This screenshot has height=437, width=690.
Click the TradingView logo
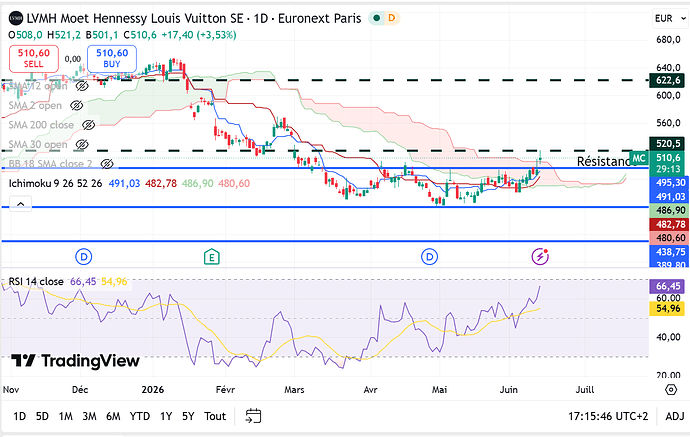pyautogui.click(x=75, y=361)
